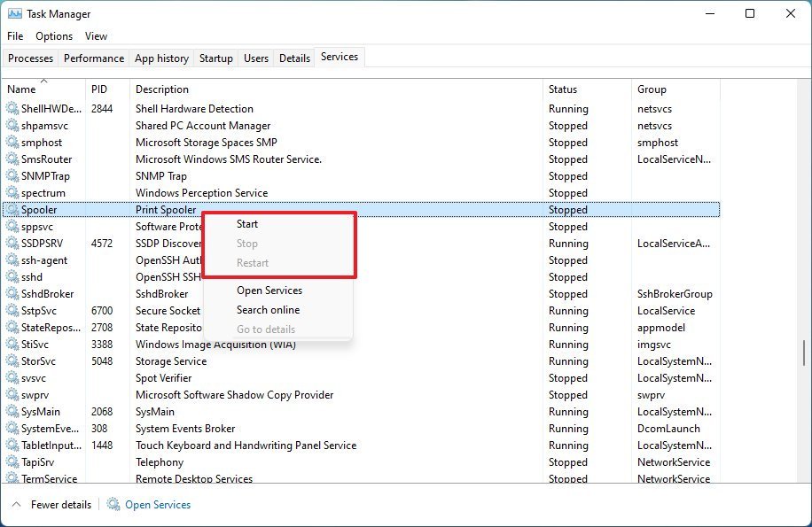Click the Task Manager icon in title bar

point(16,13)
